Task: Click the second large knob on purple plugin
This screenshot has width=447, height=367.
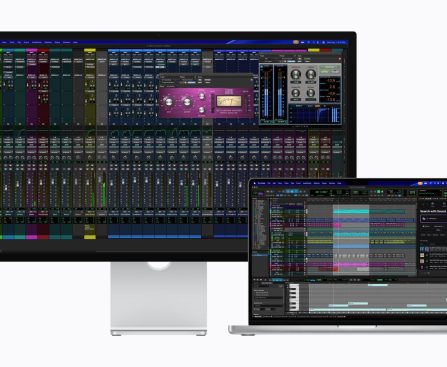Action: [187, 102]
